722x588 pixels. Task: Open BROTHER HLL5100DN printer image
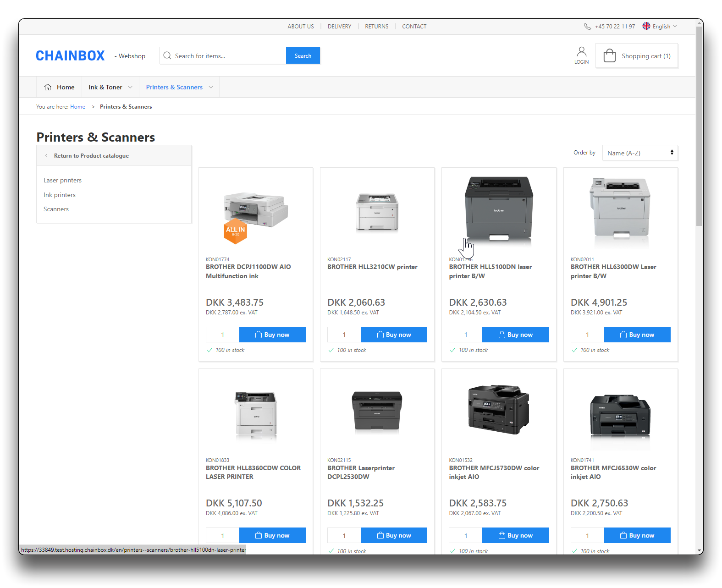(x=499, y=209)
